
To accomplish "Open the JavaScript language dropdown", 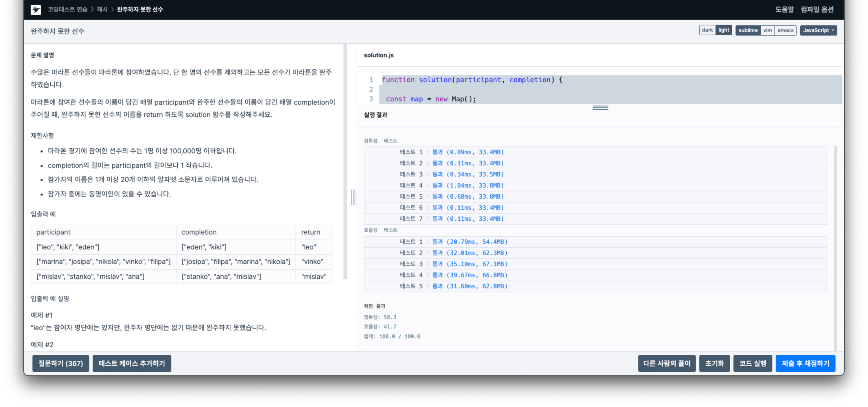I will click(818, 30).
